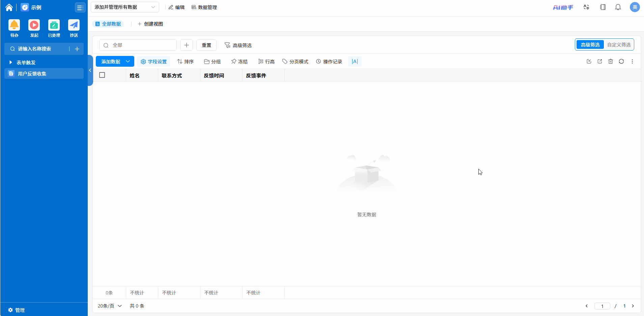The image size is (644, 316).
Task: Select 用户反馈收集 form
Action: tap(44, 73)
